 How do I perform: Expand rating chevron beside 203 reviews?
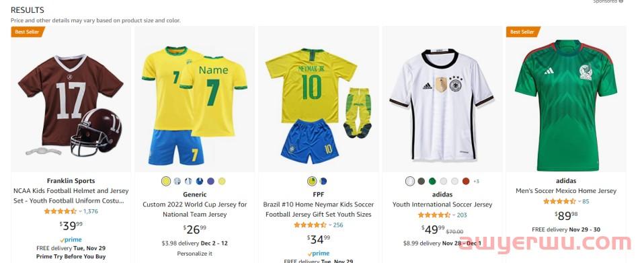(454, 215)
